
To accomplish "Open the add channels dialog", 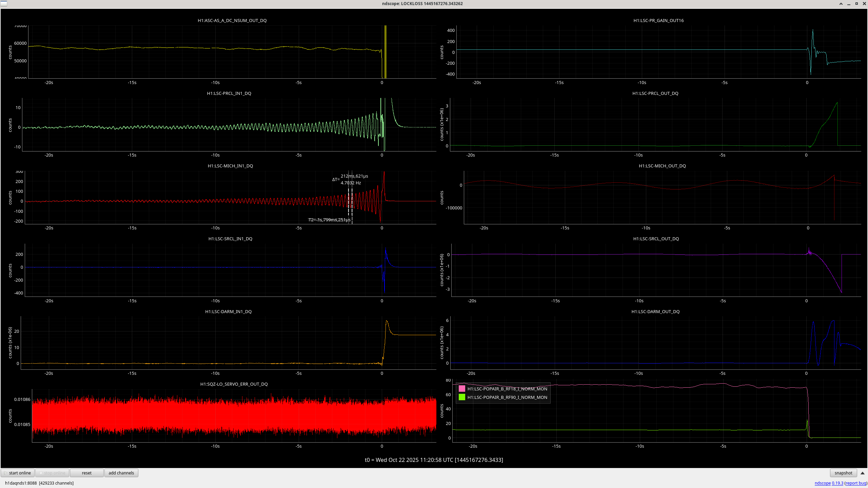I will pos(121,473).
